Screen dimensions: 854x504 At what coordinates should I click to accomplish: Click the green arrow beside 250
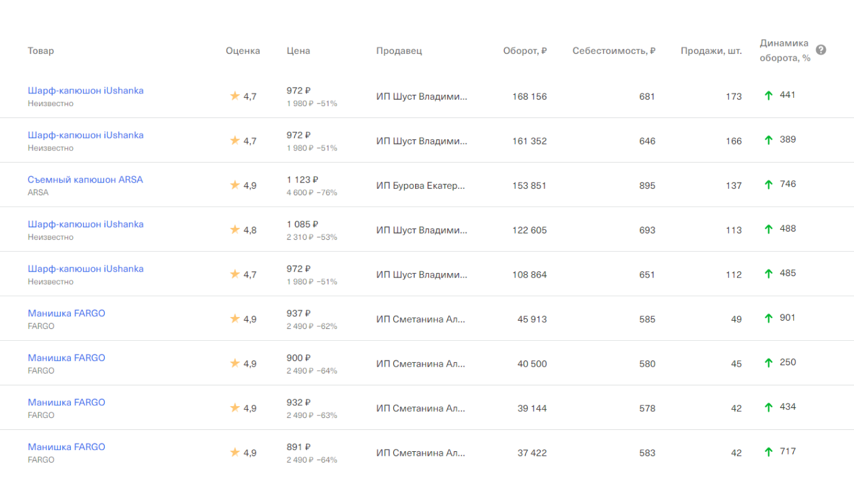pos(768,363)
